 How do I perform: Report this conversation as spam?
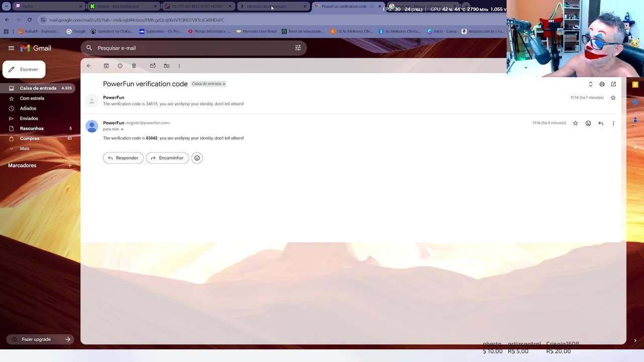120,66
